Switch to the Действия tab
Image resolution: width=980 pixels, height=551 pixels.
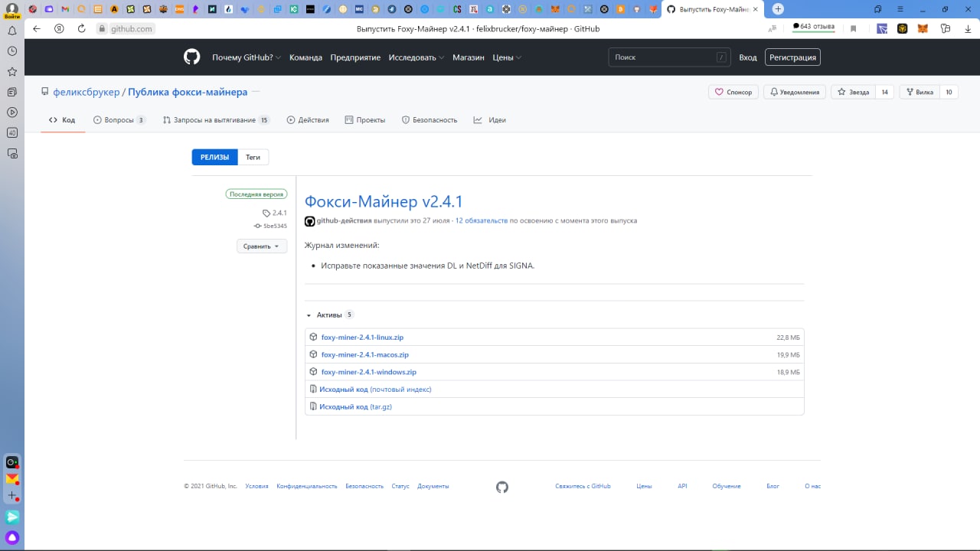click(308, 120)
